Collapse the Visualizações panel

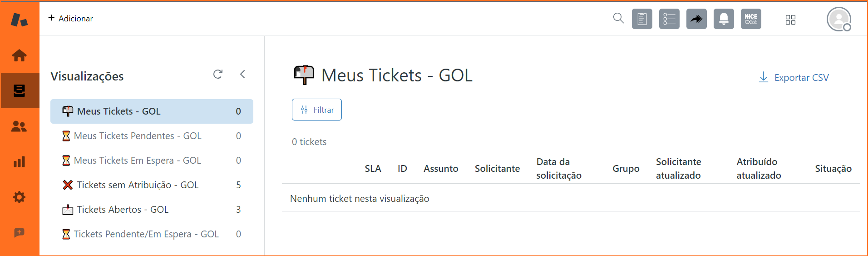(x=242, y=74)
